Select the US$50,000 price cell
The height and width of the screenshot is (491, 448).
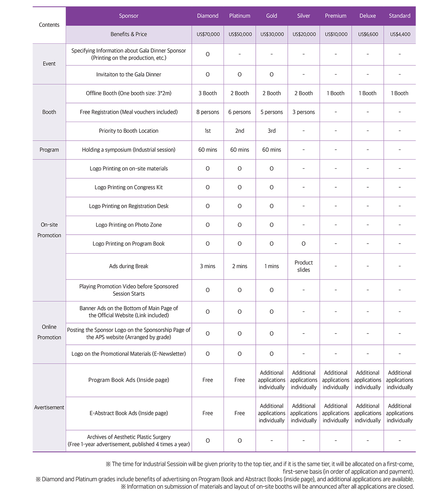240,34
